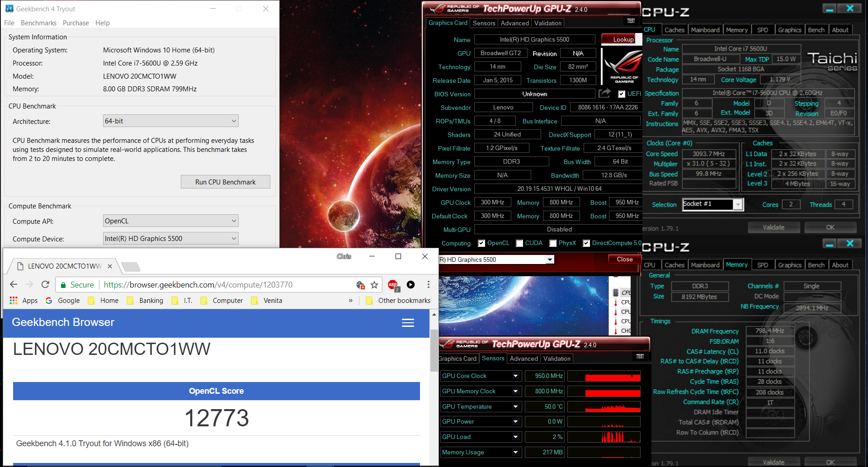Screen dimensions: 868x467
Task: Bookmark this page with the star icon
Action: (374, 285)
